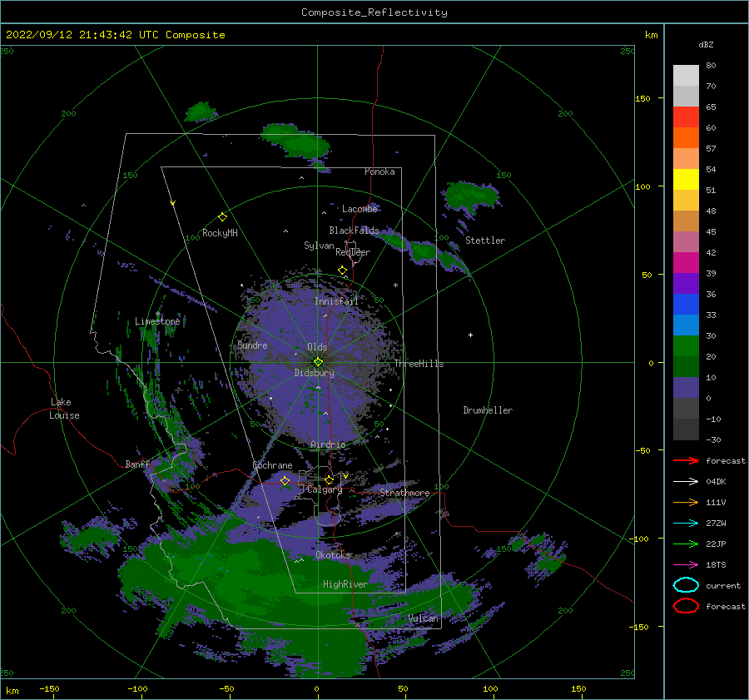Choose the green 22JP arrow legend entry
Image resolution: width=749 pixels, height=700 pixels.
pyautogui.click(x=686, y=544)
